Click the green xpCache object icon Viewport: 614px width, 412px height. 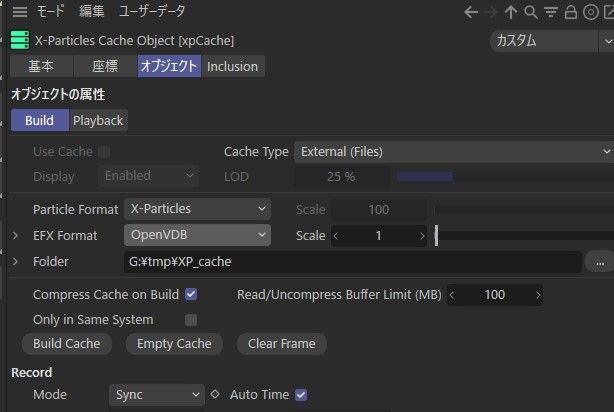[x=20, y=40]
